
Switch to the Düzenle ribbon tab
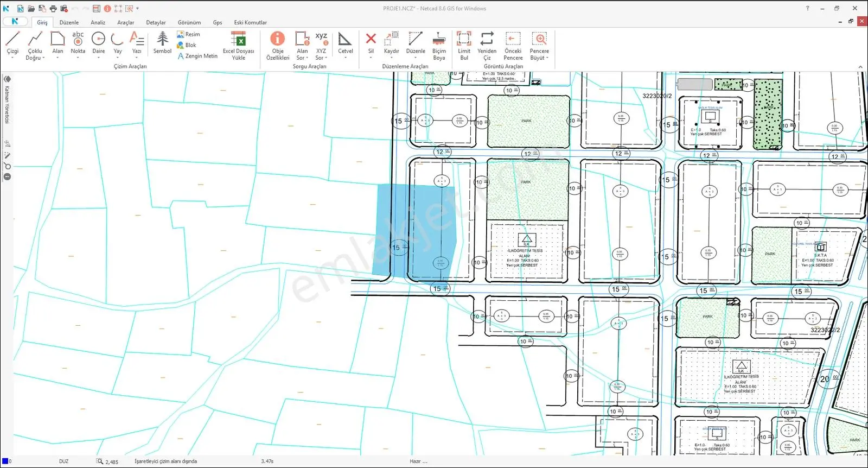[x=69, y=23]
